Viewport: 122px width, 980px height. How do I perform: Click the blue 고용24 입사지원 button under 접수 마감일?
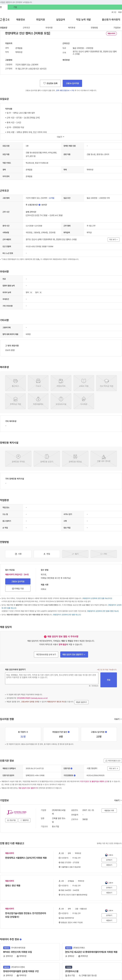point(18,581)
